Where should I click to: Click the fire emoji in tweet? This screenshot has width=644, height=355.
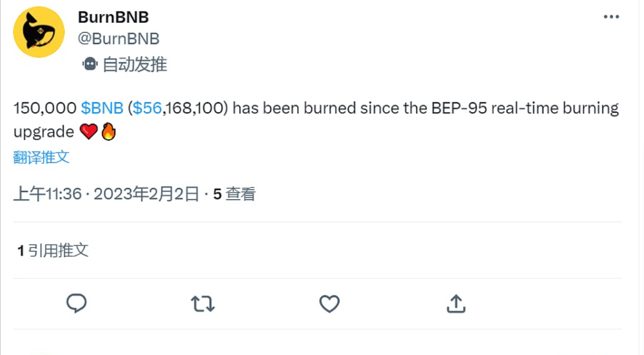[108, 132]
